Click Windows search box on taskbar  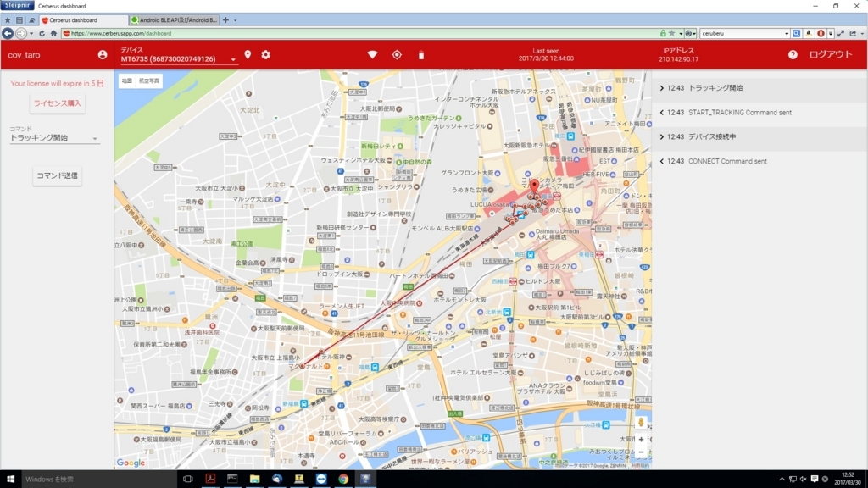[98, 480]
